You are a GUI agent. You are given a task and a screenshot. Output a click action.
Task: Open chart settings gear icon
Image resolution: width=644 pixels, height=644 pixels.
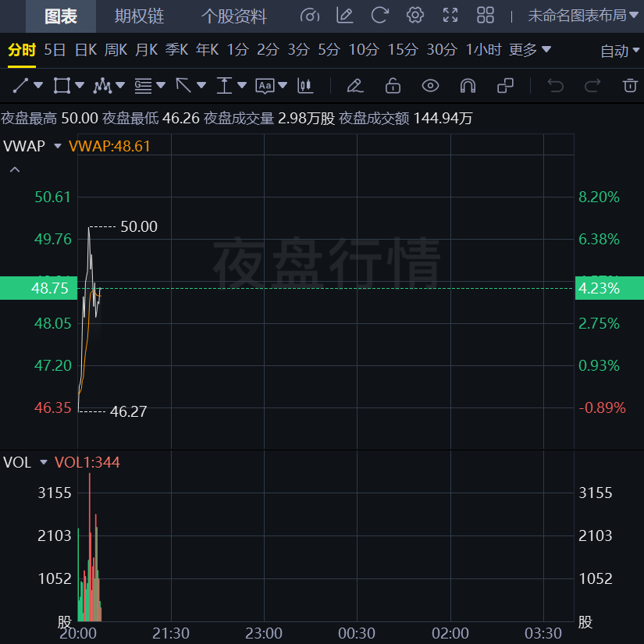tap(415, 16)
